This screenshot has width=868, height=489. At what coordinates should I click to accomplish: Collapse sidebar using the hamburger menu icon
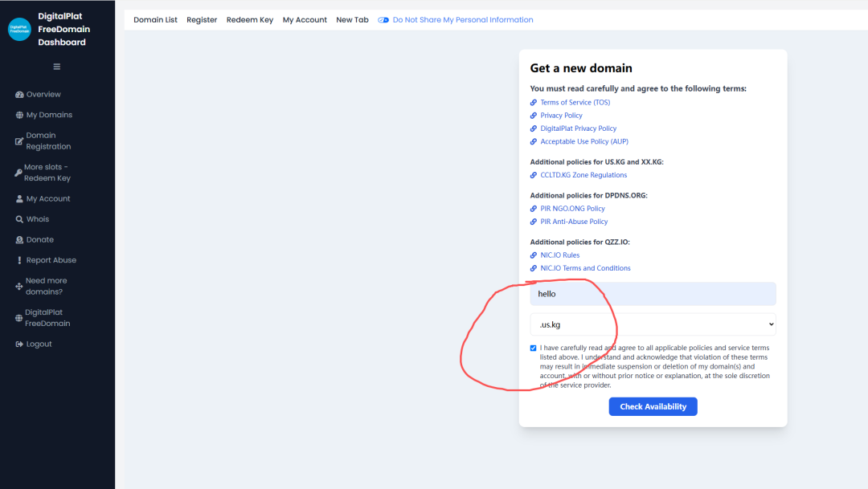click(57, 67)
